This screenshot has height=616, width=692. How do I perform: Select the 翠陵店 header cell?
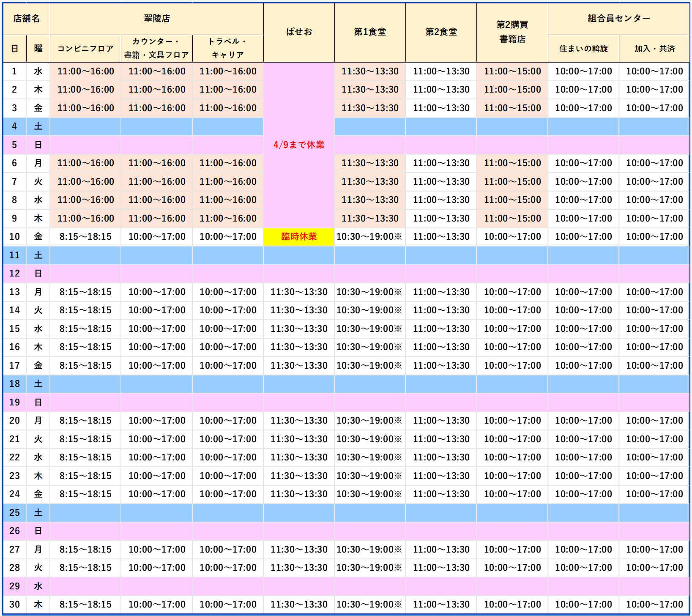coord(156,19)
